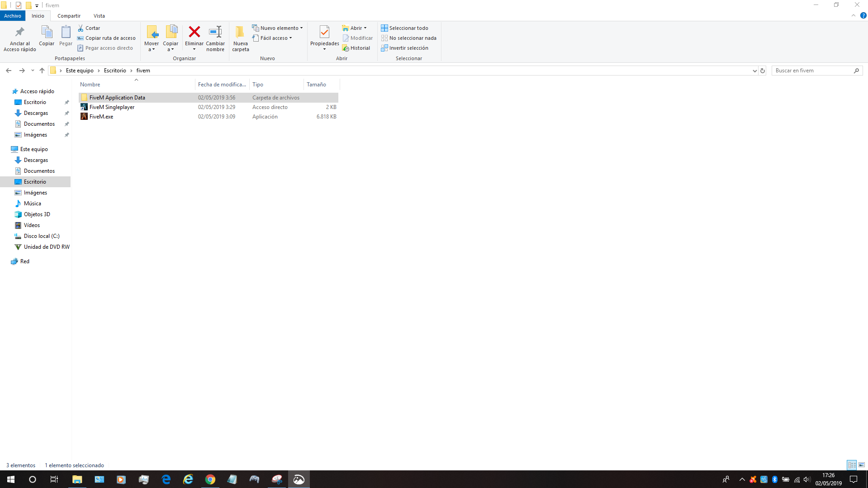Screen dimensions: 868x488
Task: Go forward with the right arrow
Action: [22, 71]
